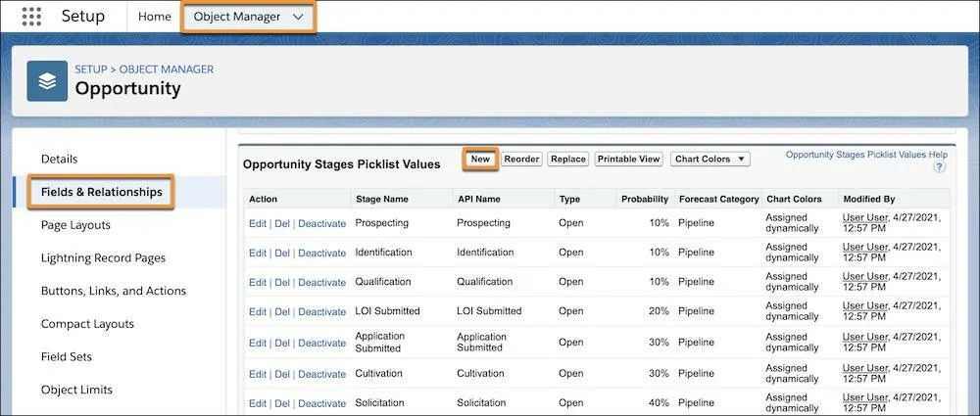
Task: Open User User link in Identification row
Action: coord(865,247)
